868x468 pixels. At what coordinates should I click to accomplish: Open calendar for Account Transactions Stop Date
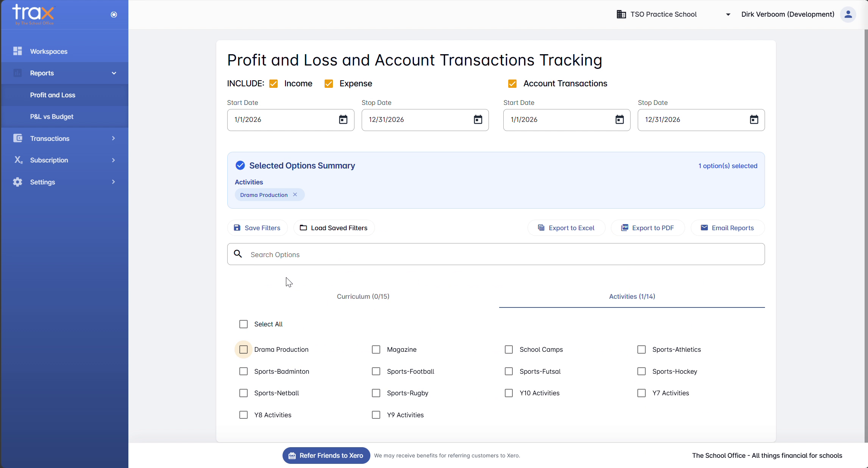(754, 120)
